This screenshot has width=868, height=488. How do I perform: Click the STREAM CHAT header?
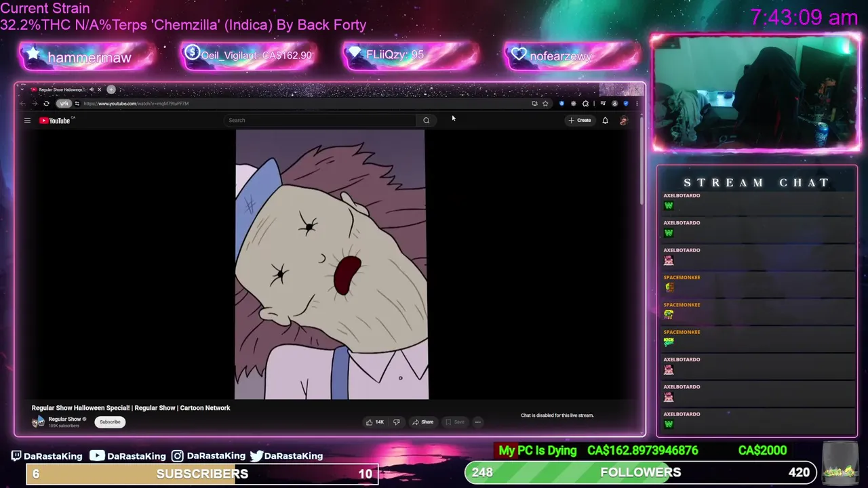coord(756,182)
